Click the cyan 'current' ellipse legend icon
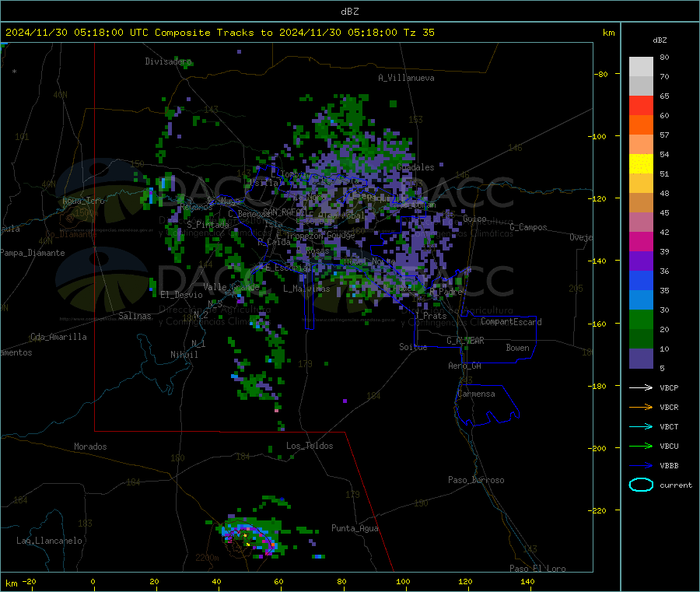700x592 pixels. [641, 485]
